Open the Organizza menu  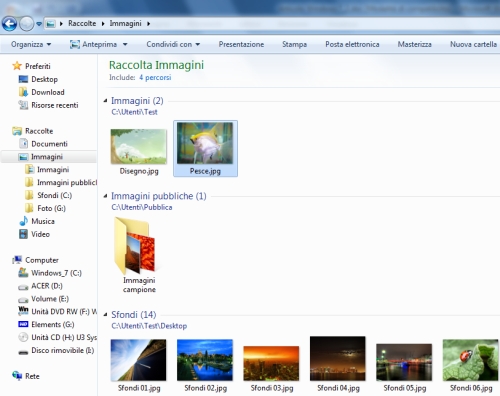point(31,44)
